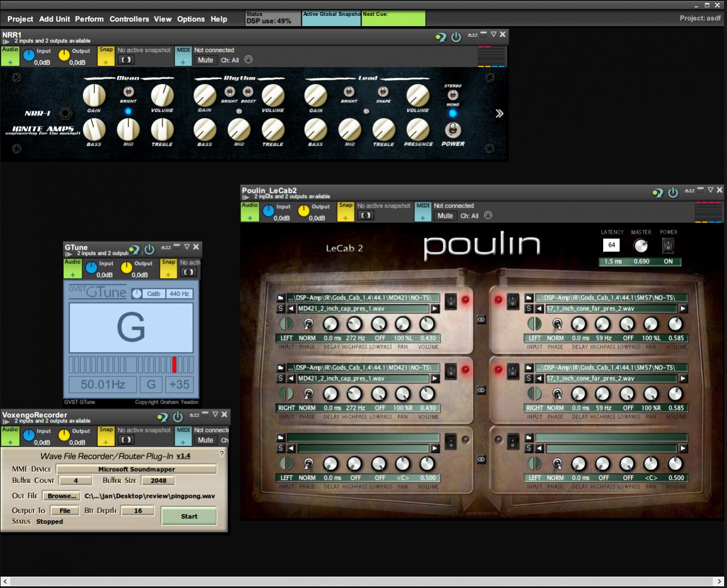Open the Controllers menu
The height and width of the screenshot is (588, 727).
point(129,19)
